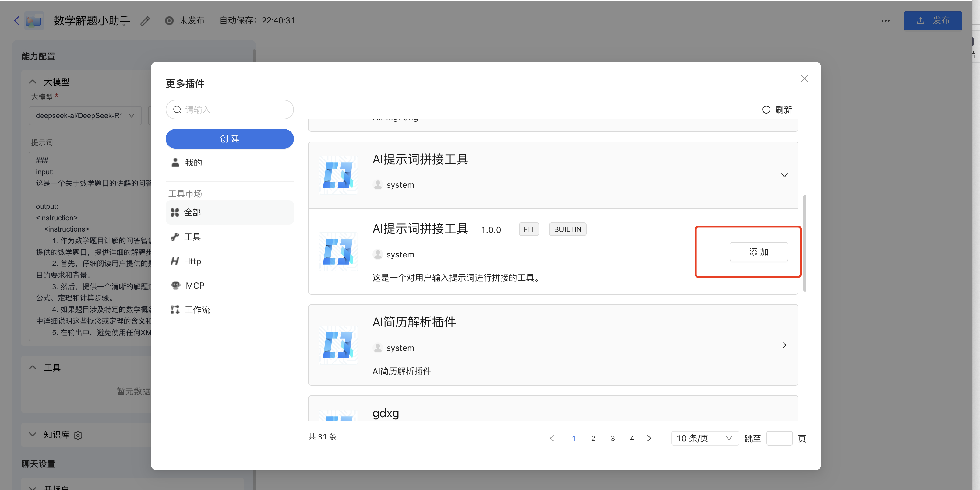The height and width of the screenshot is (490, 980).
Task: Open the 工作流 workflow category
Action: pyautogui.click(x=197, y=310)
